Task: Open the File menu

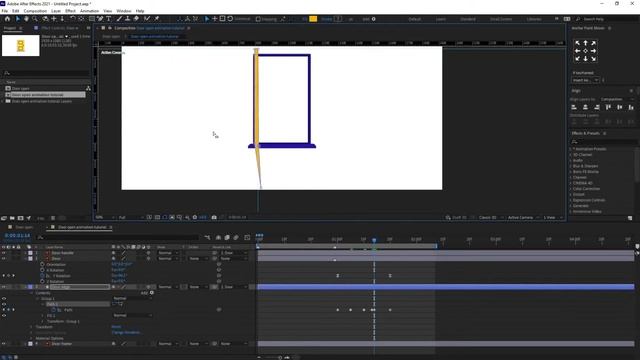Action: [5, 11]
